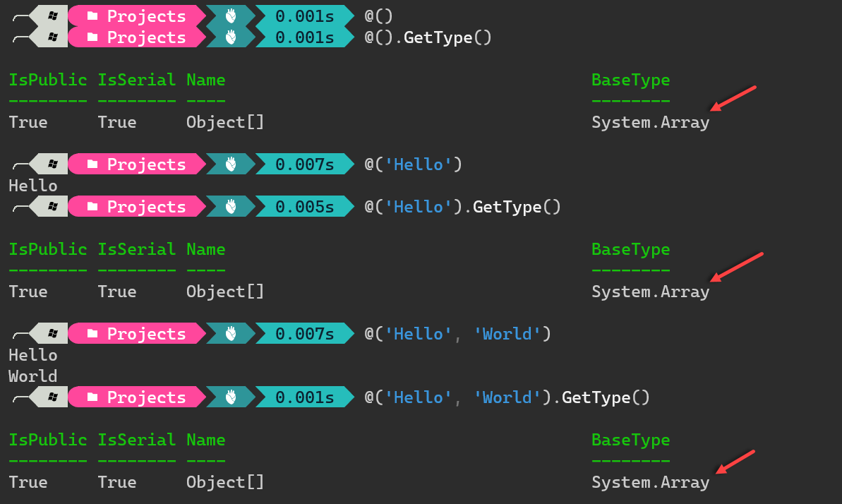Click the IsSerial header in the @('Hello').GetType() output
The height and width of the screenshot is (504, 842).
(x=136, y=249)
